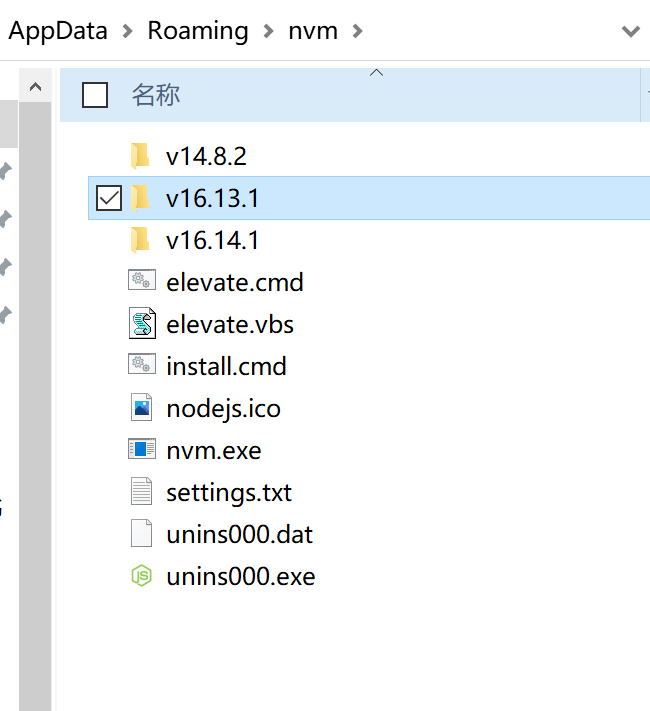This screenshot has height=711, width=650.
Task: Expand the chevron after nvm
Action: [x=357, y=31]
